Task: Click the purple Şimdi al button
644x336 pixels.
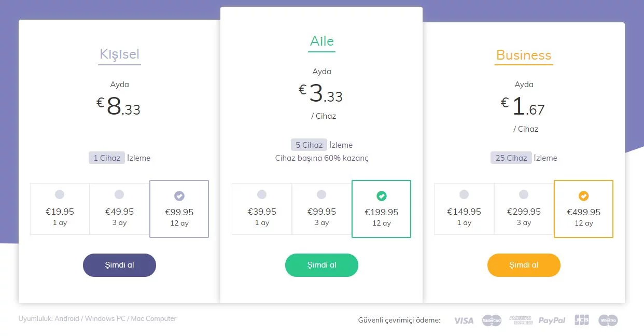Action: 119,265
